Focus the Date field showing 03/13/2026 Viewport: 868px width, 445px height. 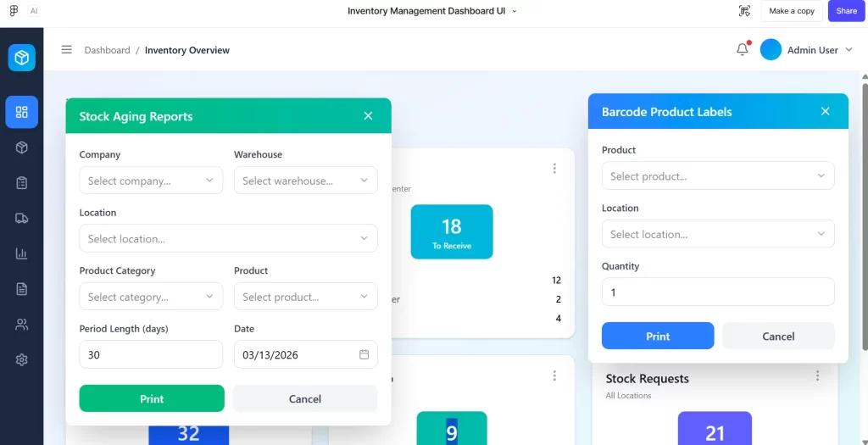click(x=305, y=354)
